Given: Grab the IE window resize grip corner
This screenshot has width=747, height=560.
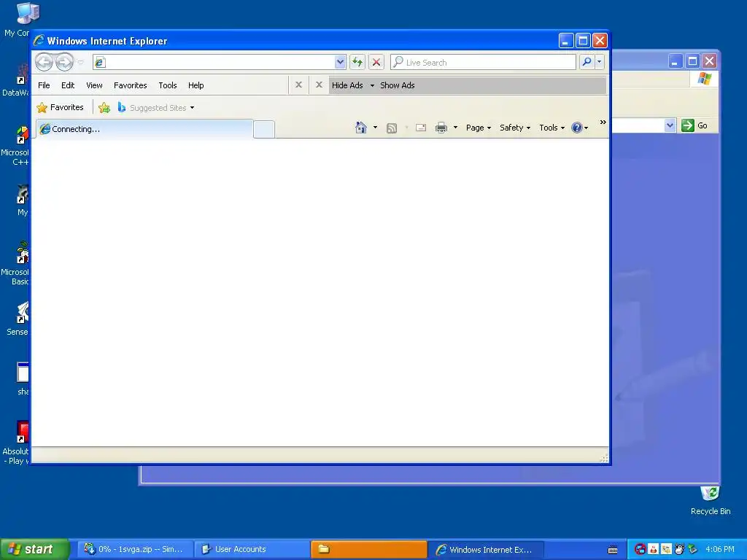Looking at the screenshot, I should 604,458.
